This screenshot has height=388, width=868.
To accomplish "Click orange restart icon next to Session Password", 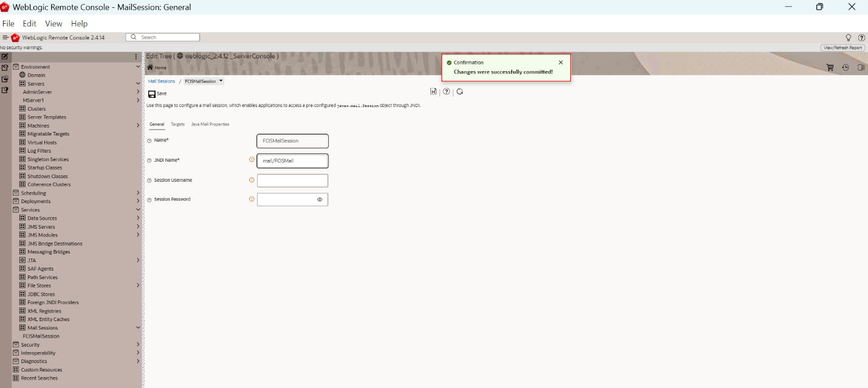I will [252, 199].
